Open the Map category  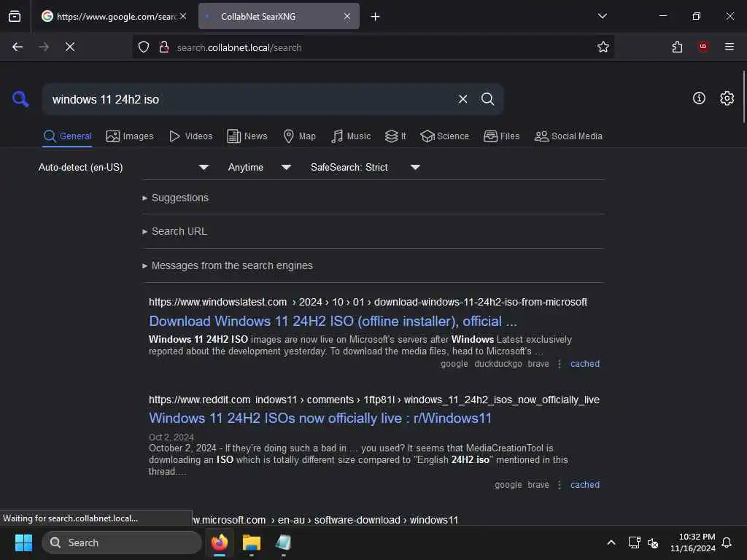click(300, 136)
